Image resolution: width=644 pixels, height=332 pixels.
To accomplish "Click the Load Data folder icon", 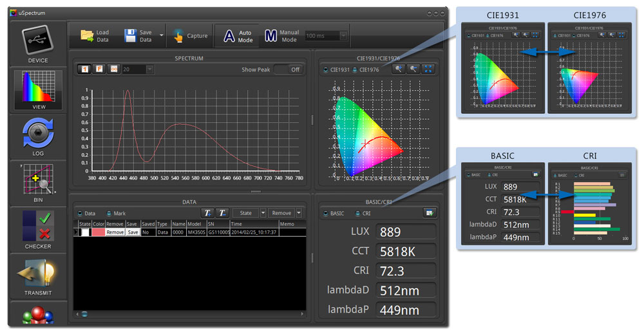I will [x=87, y=36].
